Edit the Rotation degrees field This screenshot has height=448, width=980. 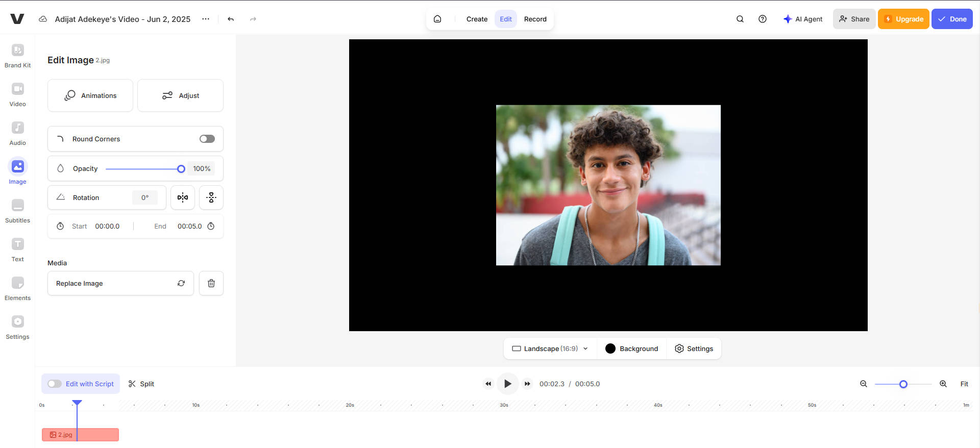145,197
